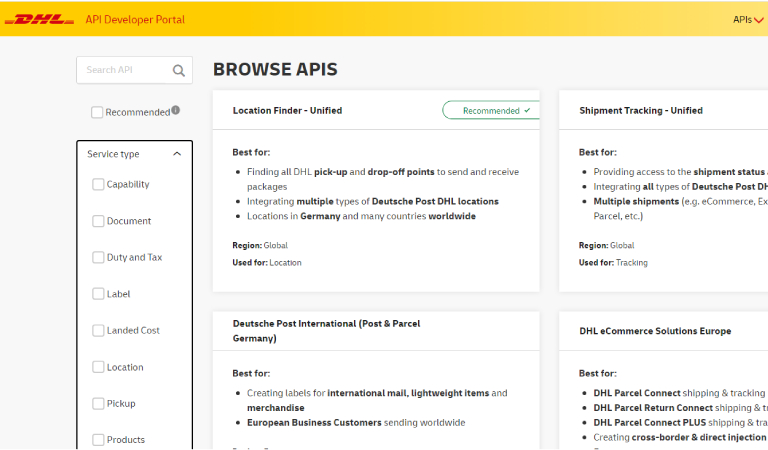The width and height of the screenshot is (768, 450).
Task: Check the Capability service type
Action: (98, 184)
